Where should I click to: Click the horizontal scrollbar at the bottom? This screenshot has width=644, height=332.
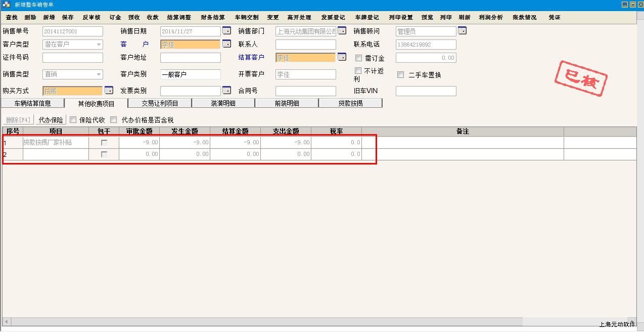click(263, 322)
